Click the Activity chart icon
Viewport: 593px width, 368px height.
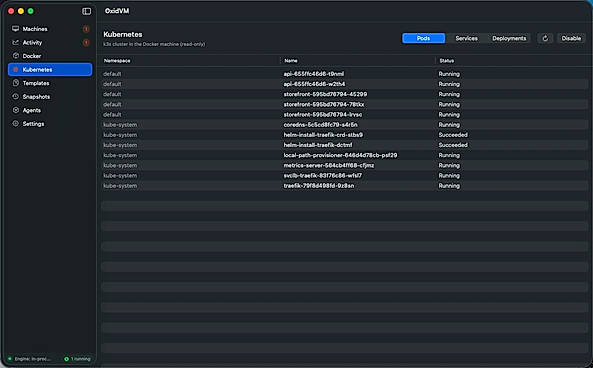[x=16, y=42]
